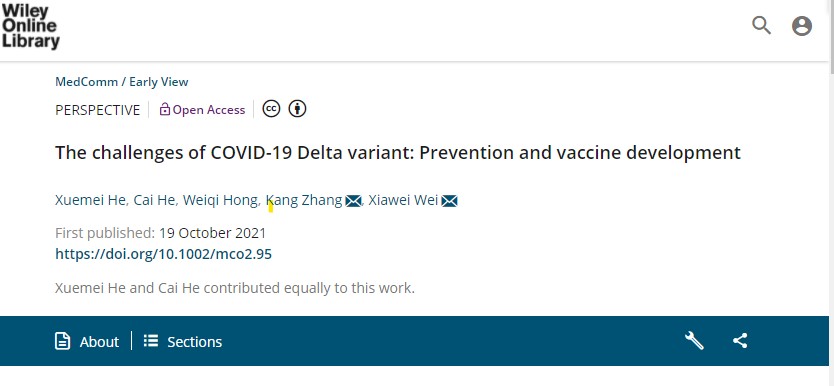Open the wrench tools icon
Screen dimensions: 834x386
pyautogui.click(x=694, y=340)
